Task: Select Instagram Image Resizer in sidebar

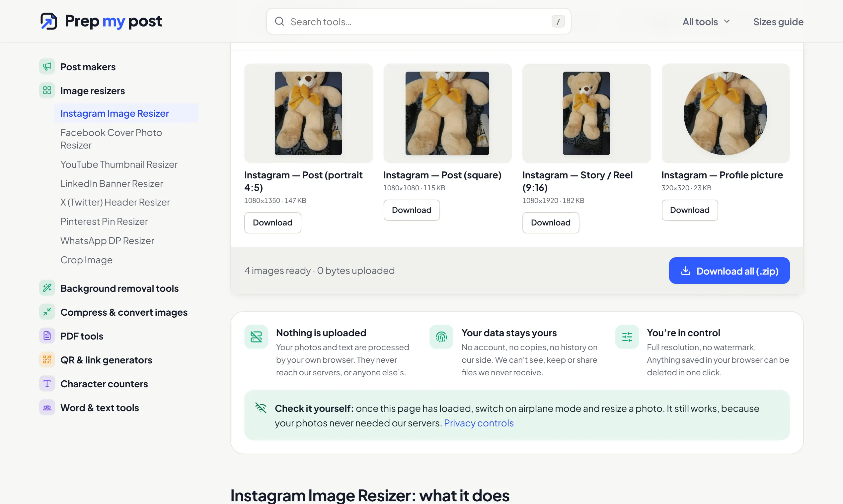Action: click(126, 113)
